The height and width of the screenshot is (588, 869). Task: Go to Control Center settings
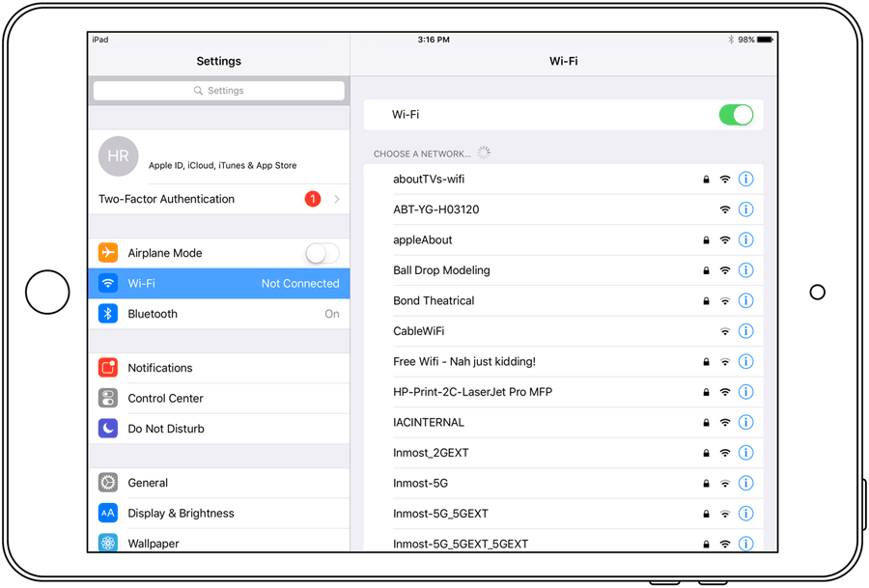(x=219, y=399)
